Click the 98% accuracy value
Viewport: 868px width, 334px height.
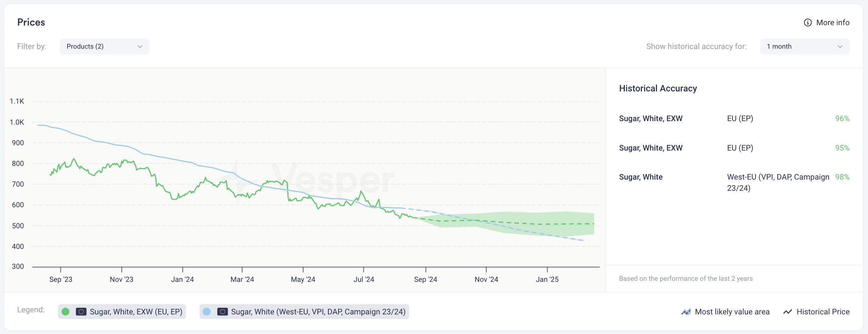[x=842, y=177]
